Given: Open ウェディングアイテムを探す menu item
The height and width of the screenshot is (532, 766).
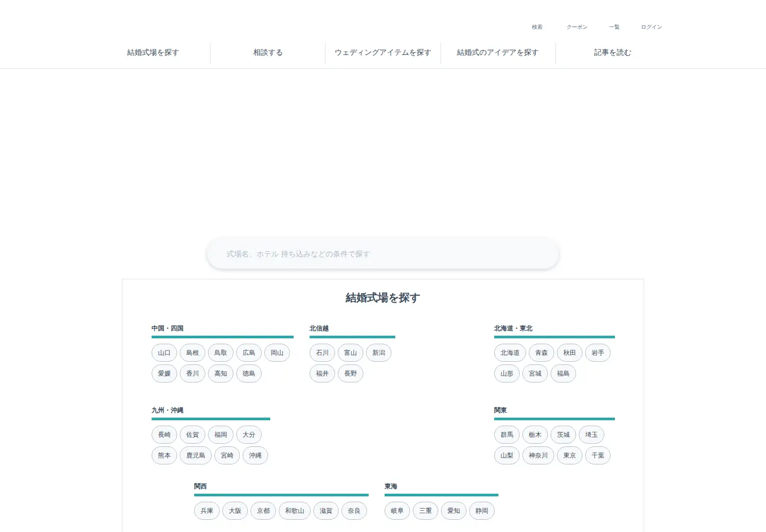Looking at the screenshot, I should [x=382, y=53].
